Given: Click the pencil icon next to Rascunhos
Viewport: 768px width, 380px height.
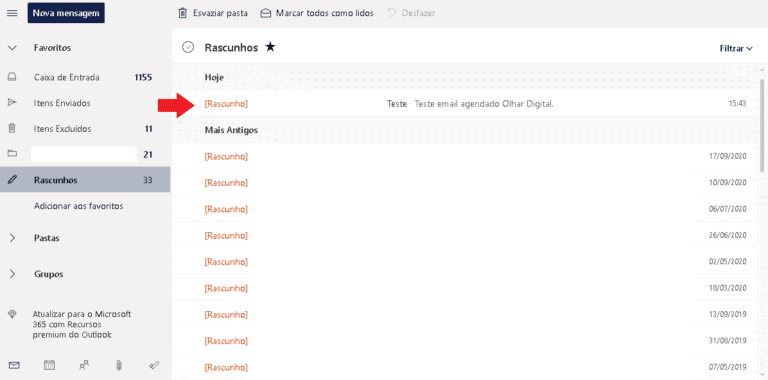Looking at the screenshot, I should point(13,180).
